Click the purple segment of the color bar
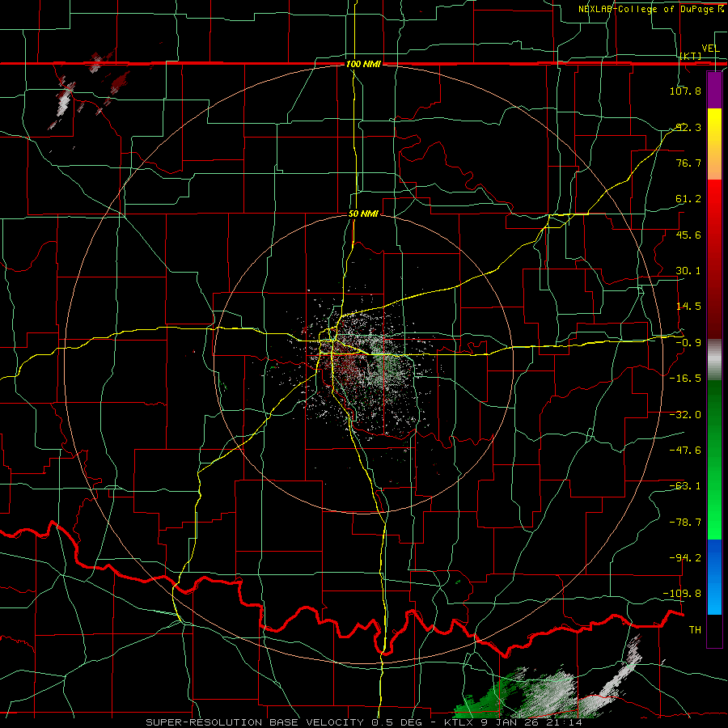 coord(714,90)
